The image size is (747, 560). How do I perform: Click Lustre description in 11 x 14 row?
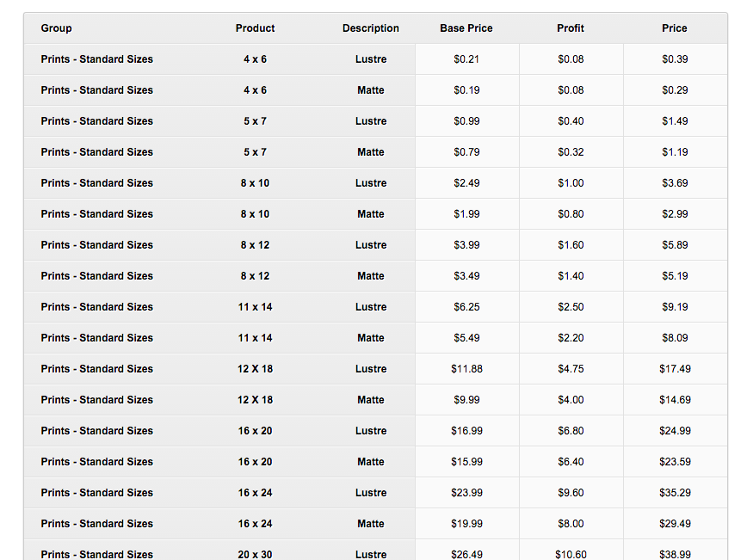coord(371,306)
